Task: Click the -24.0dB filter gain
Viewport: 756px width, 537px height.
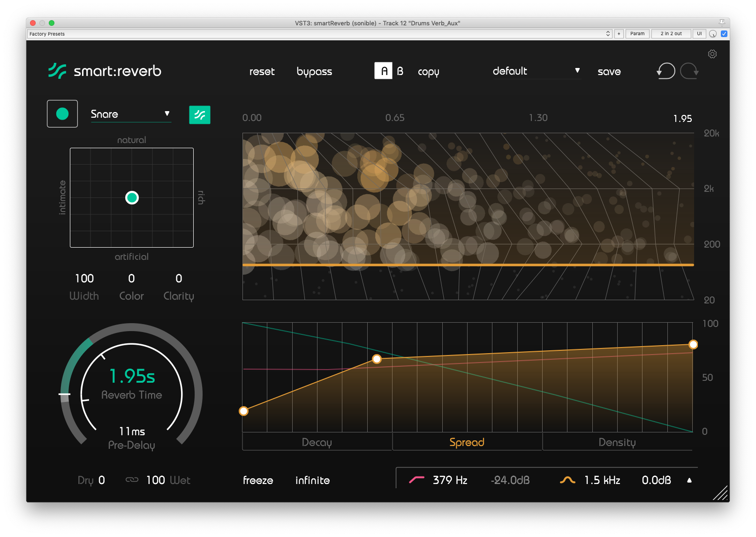Action: coord(510,480)
